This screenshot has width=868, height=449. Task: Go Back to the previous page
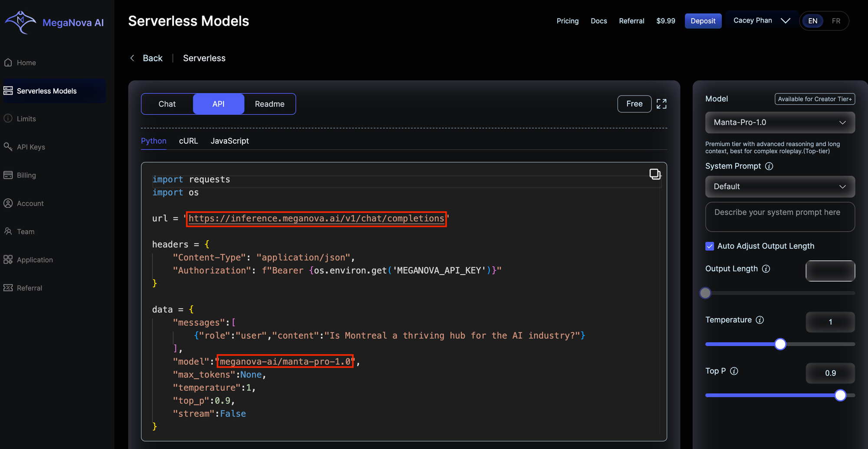tap(147, 58)
